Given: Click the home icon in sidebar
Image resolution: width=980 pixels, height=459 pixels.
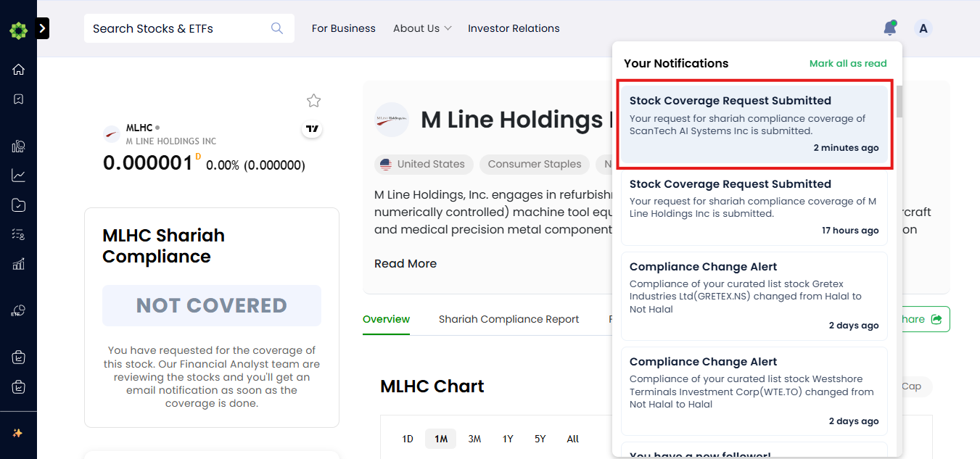Looking at the screenshot, I should tap(18, 69).
